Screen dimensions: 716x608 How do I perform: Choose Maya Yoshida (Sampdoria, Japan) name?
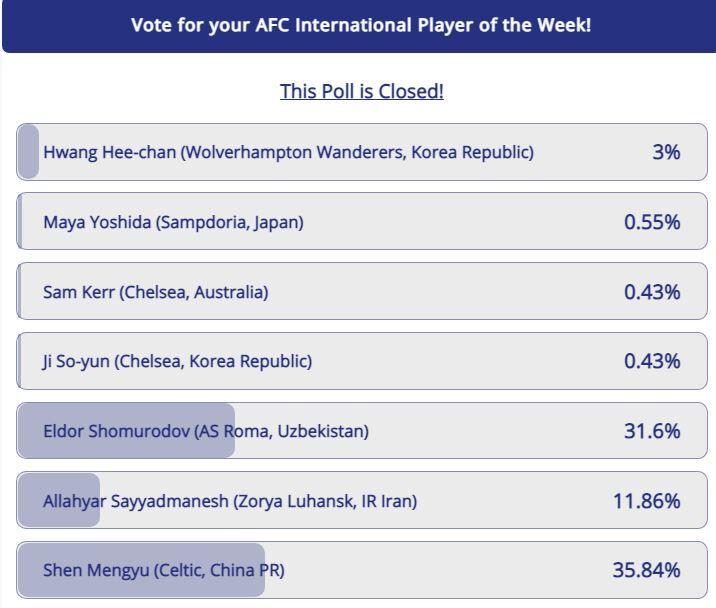click(x=173, y=222)
